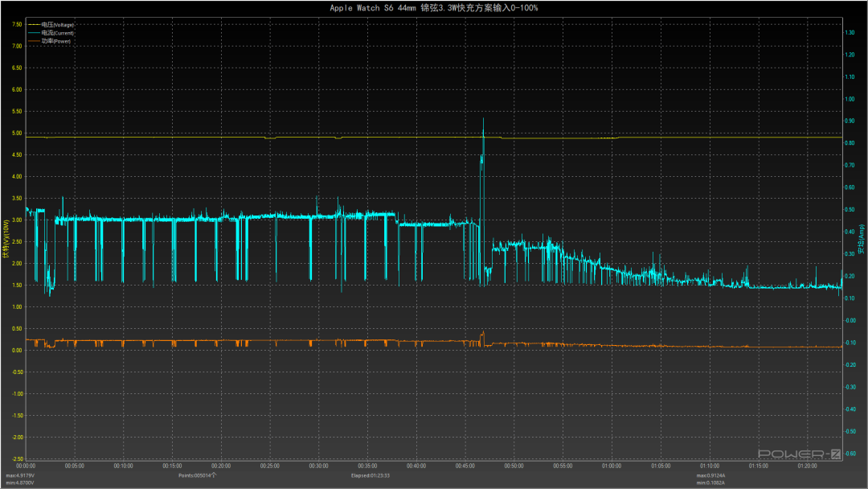Click the 01:05:00 time axis label
This screenshot has height=489, width=868.
pos(661,466)
